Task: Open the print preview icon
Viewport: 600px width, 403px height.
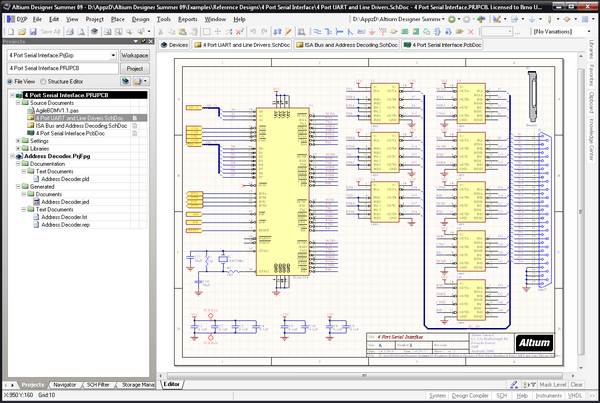Action: click(x=81, y=32)
